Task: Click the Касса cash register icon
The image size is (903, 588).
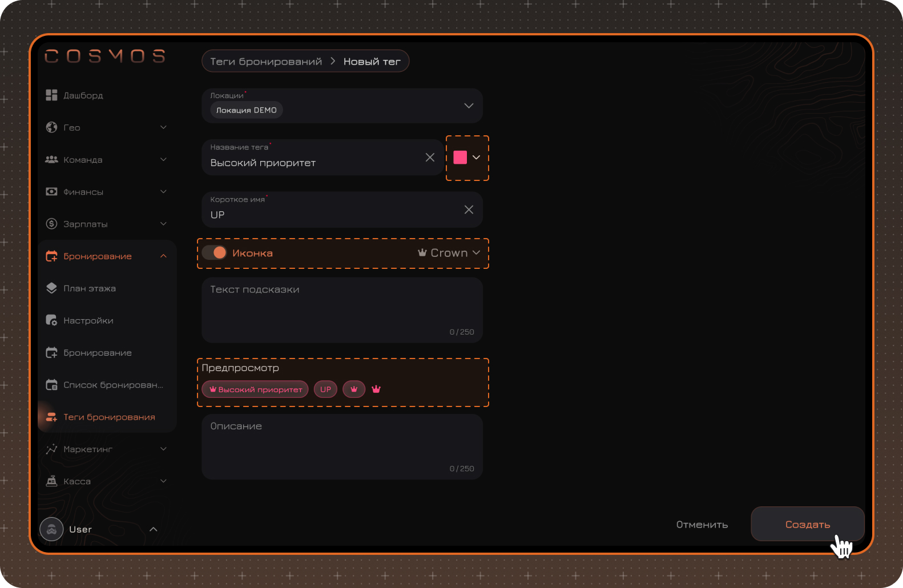Action: pyautogui.click(x=51, y=481)
